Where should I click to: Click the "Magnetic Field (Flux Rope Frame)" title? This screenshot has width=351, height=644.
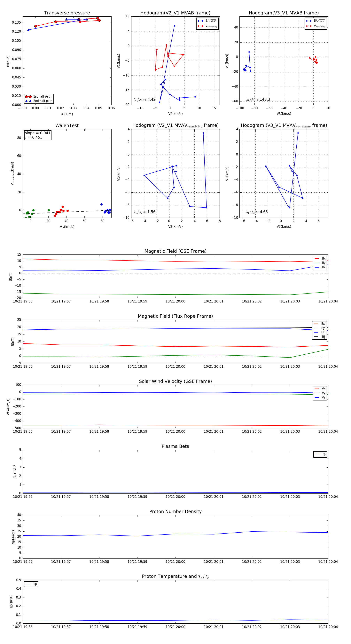(175, 316)
